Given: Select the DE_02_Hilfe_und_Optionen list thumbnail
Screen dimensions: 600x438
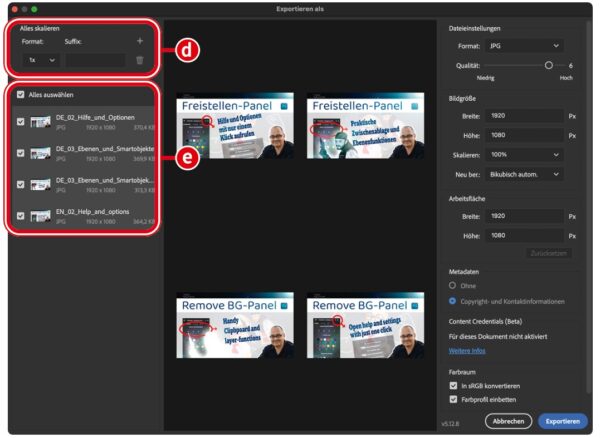Looking at the screenshot, I should (41, 122).
